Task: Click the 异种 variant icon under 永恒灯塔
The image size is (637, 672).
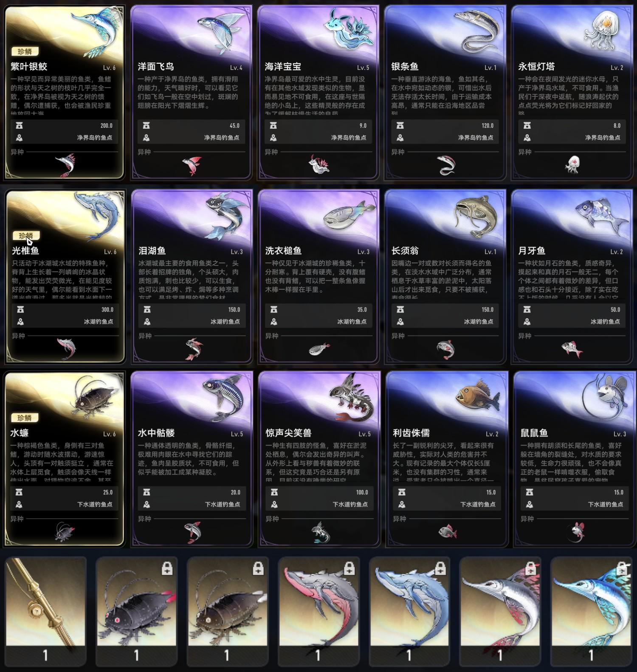Action: pyautogui.click(x=572, y=165)
